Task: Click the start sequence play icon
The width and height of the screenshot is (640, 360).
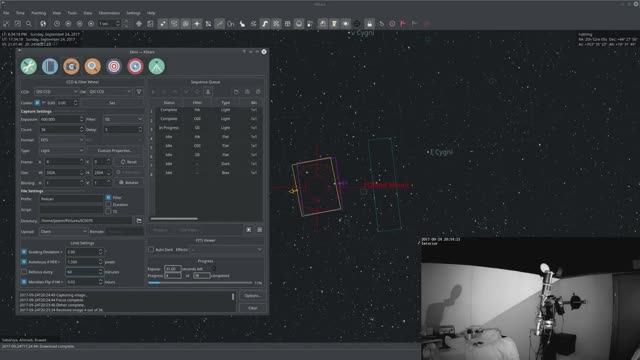Action: [x=249, y=230]
